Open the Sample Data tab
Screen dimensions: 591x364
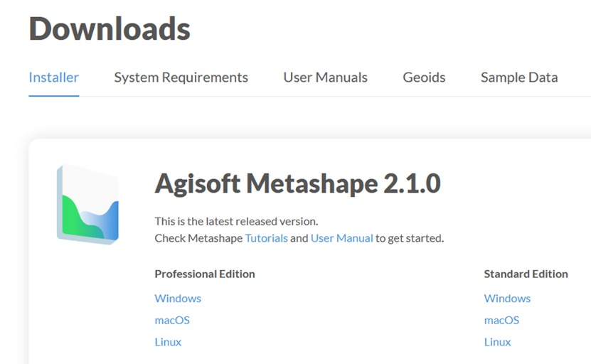(x=519, y=77)
